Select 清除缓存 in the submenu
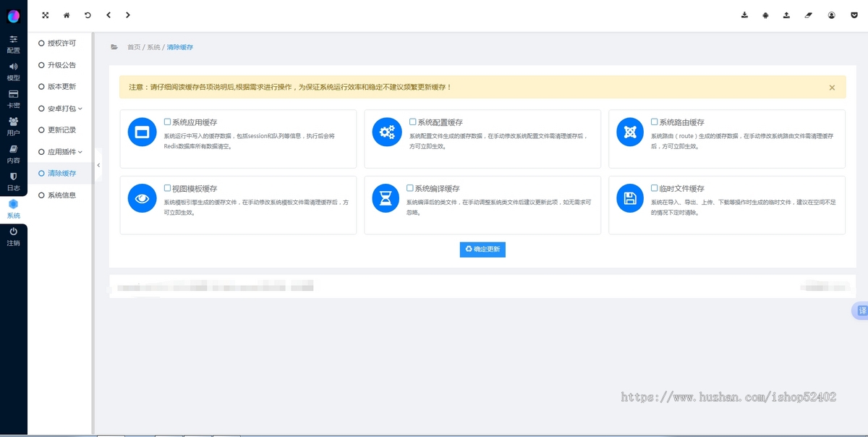868x437 pixels. (x=61, y=174)
